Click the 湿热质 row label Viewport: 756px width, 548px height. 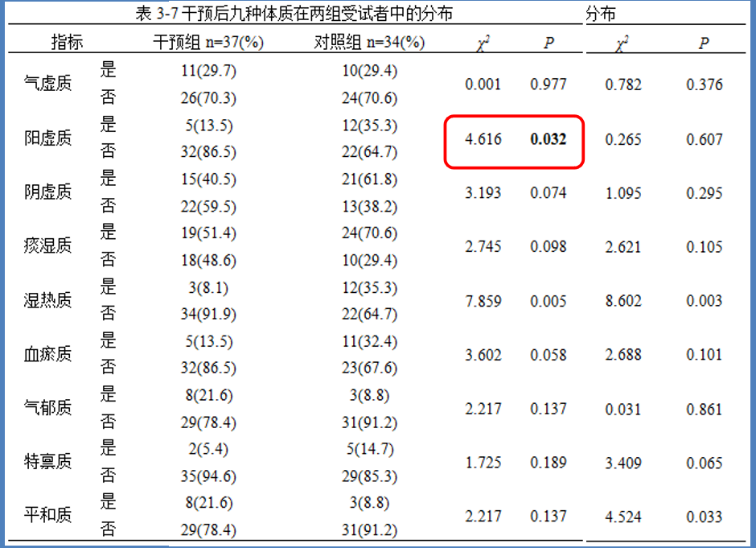pos(48,301)
